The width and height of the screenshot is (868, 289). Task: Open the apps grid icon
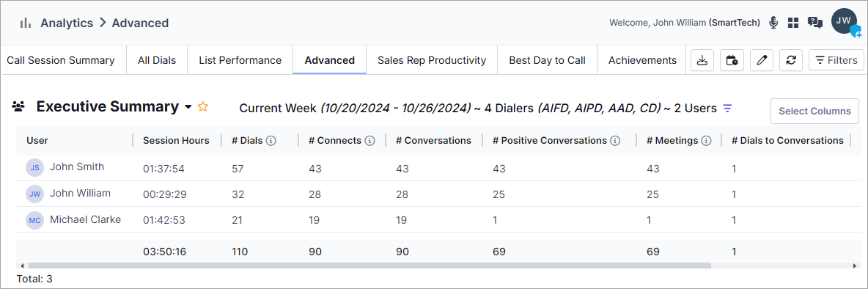tap(793, 23)
